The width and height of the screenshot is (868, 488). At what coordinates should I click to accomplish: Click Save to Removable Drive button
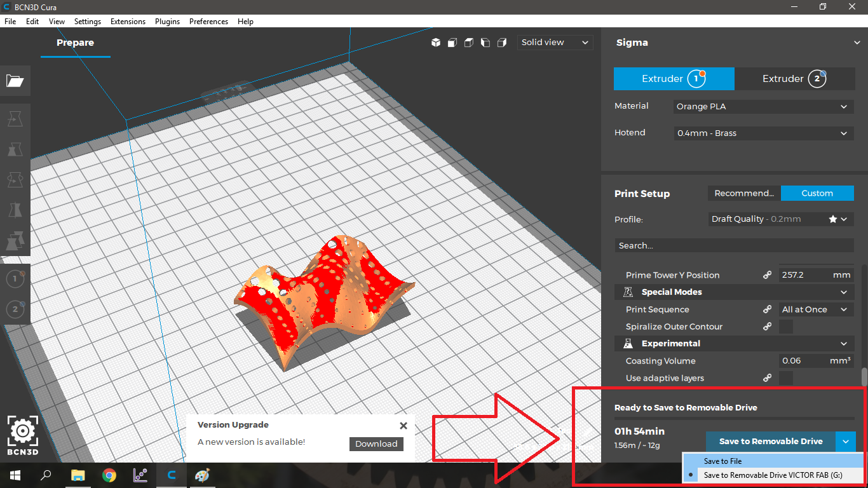click(x=771, y=441)
